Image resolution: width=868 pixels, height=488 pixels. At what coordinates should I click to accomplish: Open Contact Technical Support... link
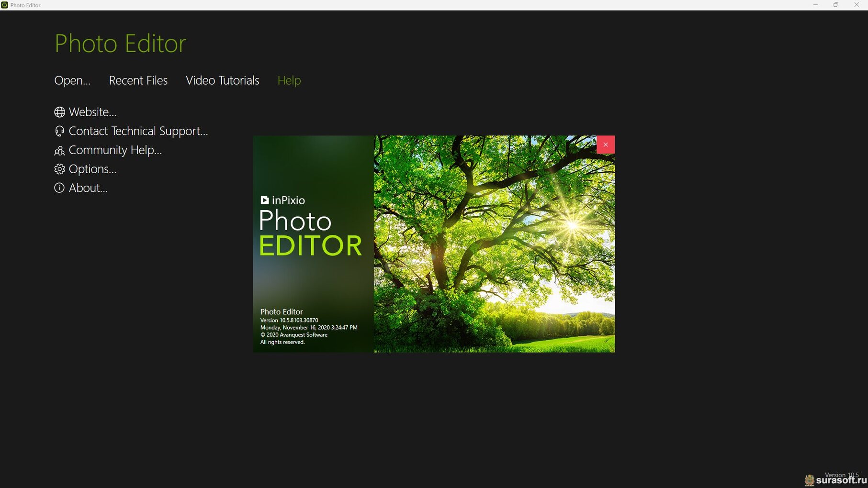[138, 131]
